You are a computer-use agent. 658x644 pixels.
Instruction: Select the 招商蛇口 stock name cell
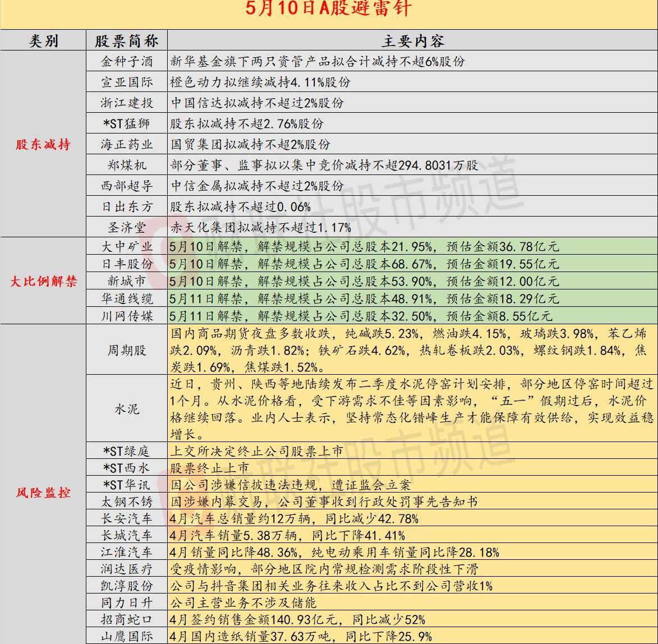pyautogui.click(x=127, y=619)
